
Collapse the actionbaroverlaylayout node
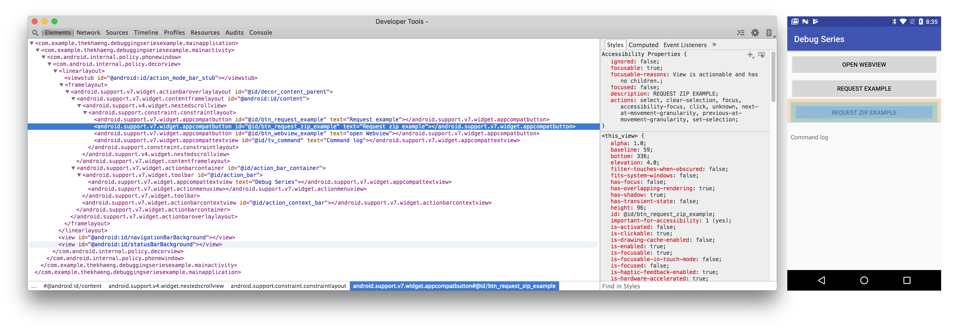tap(67, 92)
